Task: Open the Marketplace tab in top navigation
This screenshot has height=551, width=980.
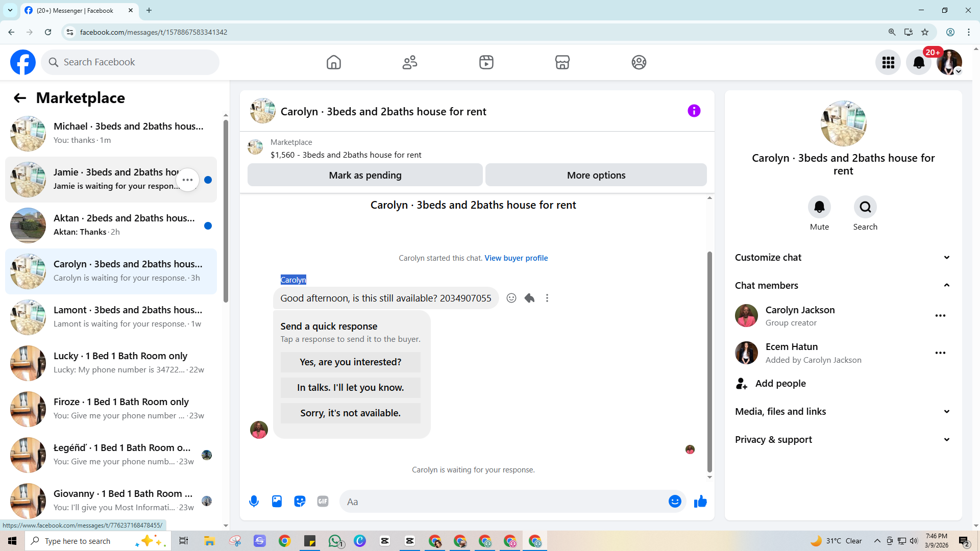Action: [562, 62]
